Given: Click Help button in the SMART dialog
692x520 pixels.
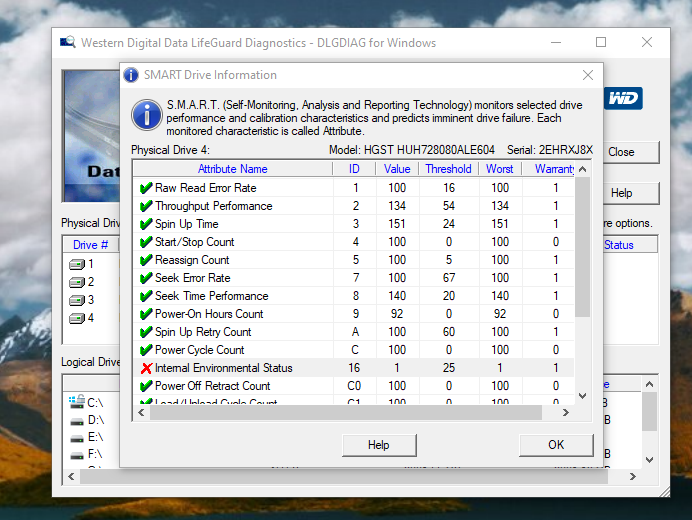Looking at the screenshot, I should pyautogui.click(x=379, y=445).
